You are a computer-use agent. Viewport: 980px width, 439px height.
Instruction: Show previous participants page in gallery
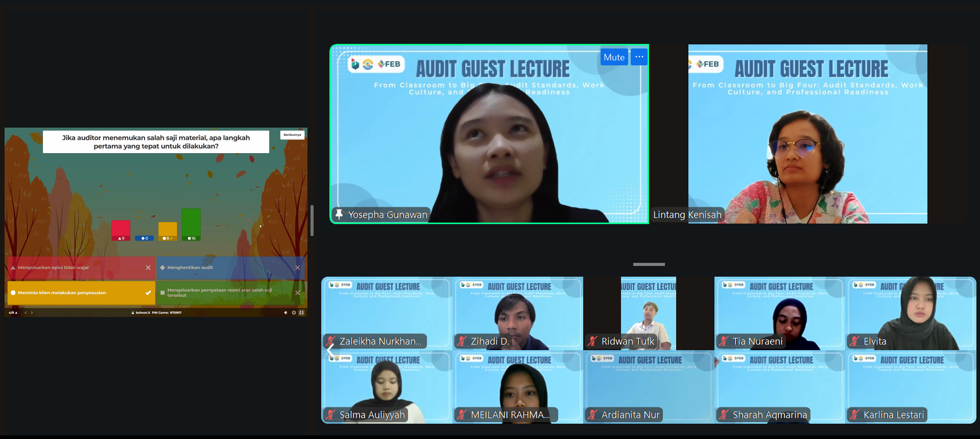click(x=330, y=350)
